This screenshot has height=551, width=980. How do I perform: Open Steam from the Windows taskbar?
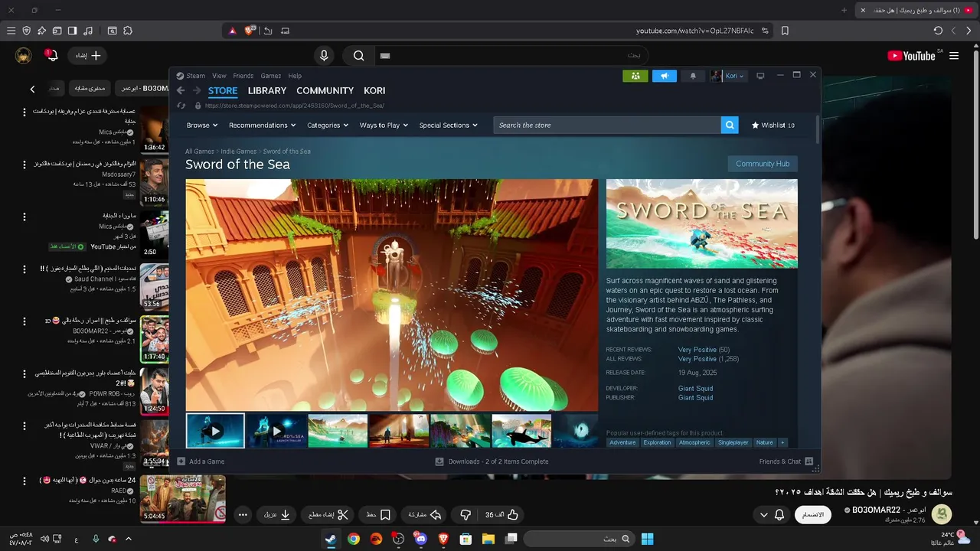point(330,539)
